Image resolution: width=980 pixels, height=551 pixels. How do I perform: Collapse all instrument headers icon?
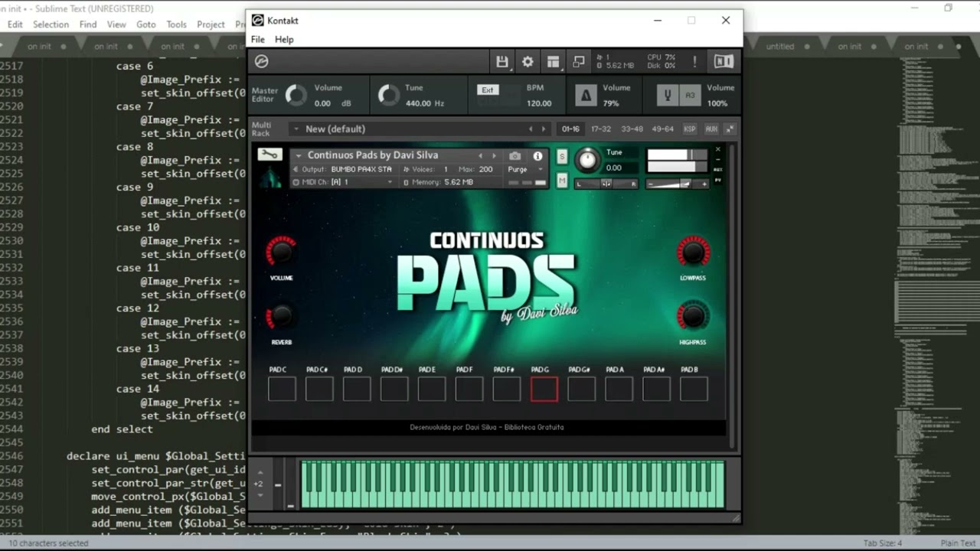[729, 129]
